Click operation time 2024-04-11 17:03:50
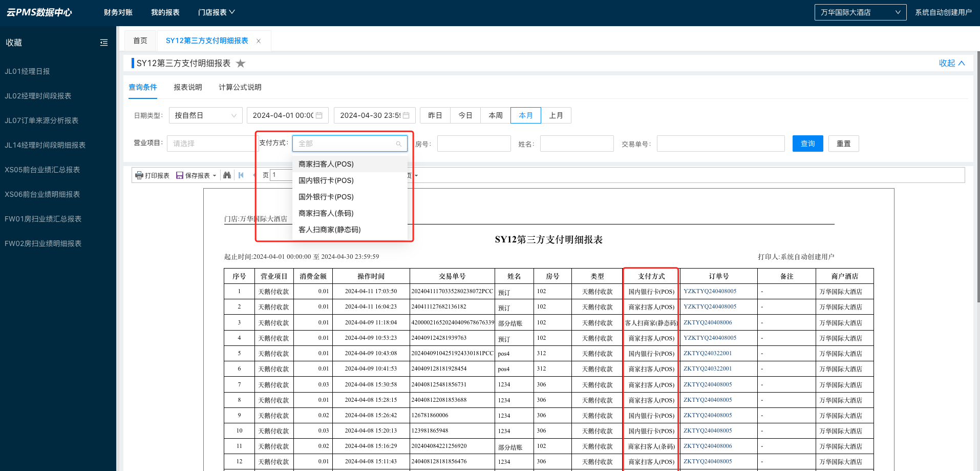Image resolution: width=980 pixels, height=471 pixels. tap(371, 291)
